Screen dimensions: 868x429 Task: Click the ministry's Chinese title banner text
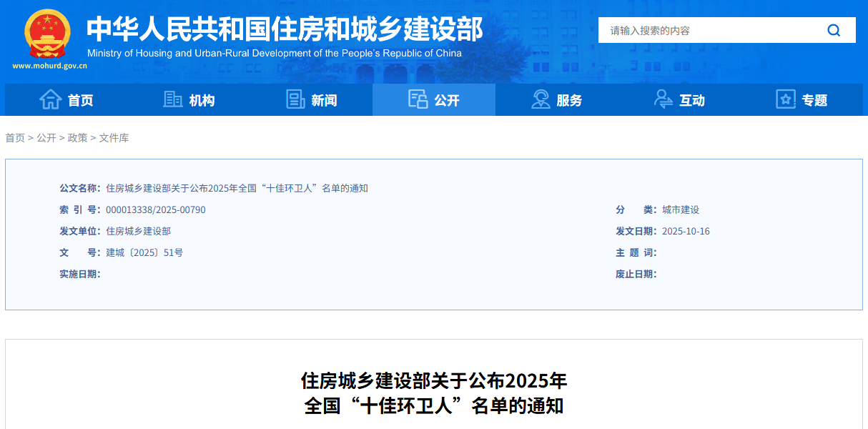(285, 29)
